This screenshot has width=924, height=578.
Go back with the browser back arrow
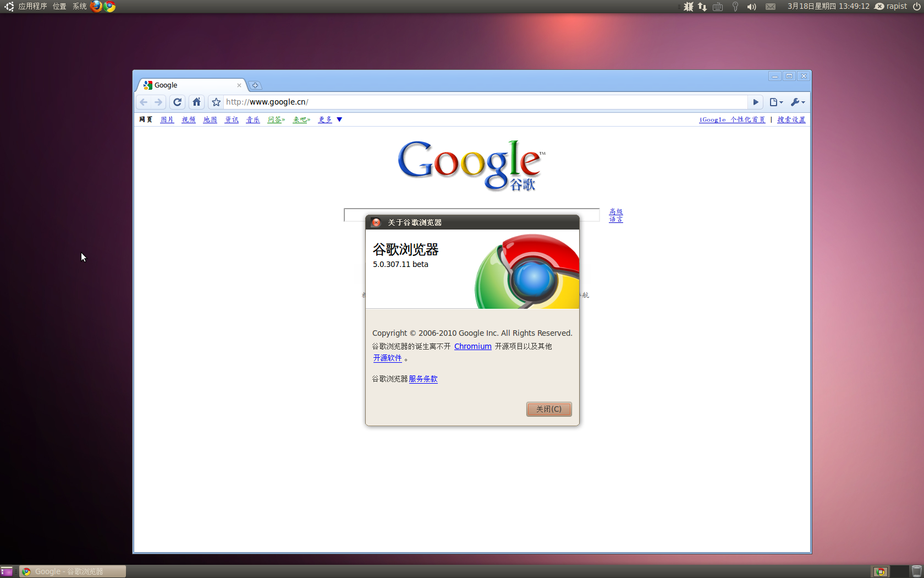click(144, 102)
